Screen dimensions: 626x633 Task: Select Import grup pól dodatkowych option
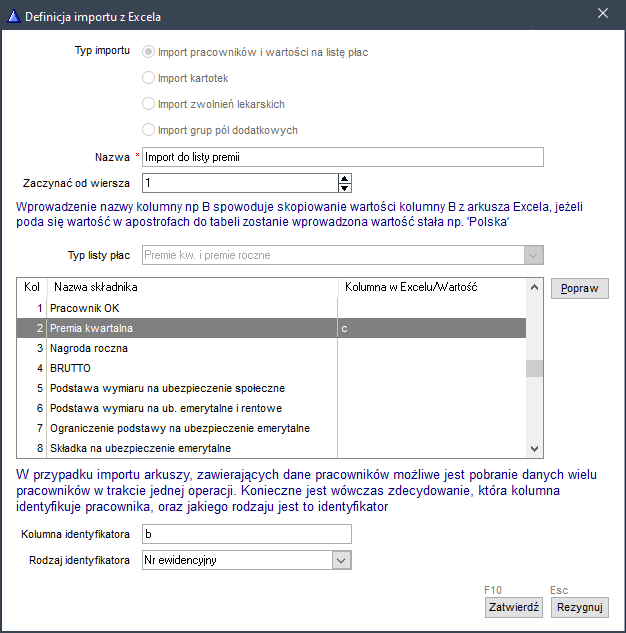pyautogui.click(x=220, y=130)
